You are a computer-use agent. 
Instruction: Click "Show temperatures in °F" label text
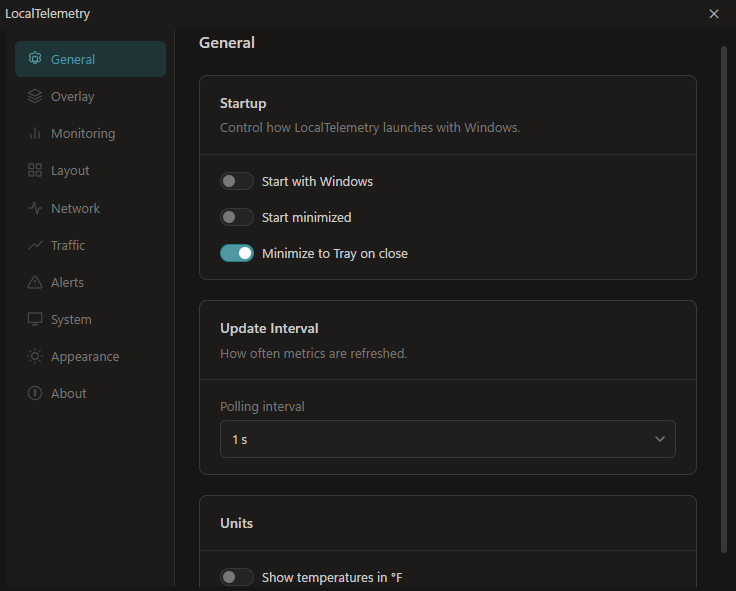332,577
